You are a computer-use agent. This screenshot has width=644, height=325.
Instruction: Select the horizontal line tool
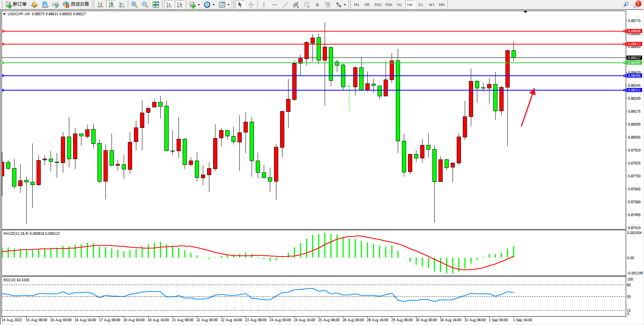tap(275, 5)
